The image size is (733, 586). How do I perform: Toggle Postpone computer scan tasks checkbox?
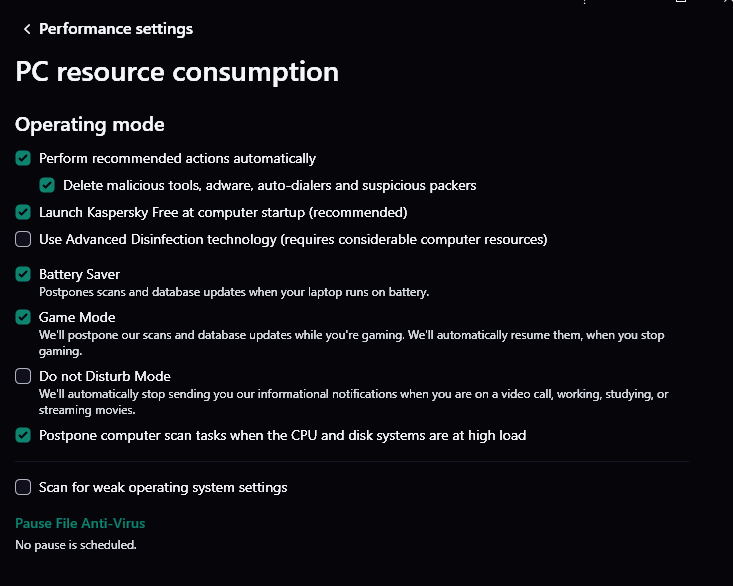(23, 435)
